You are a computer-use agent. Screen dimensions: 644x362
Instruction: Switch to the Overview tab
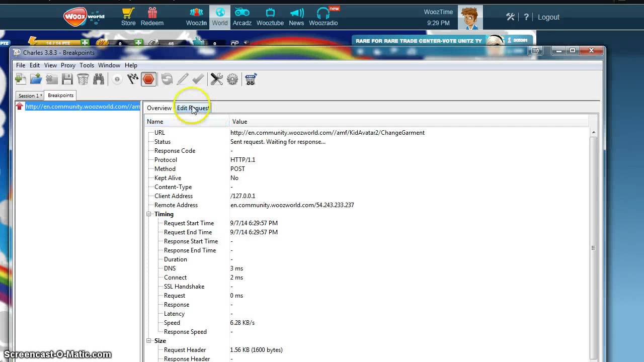(x=159, y=108)
